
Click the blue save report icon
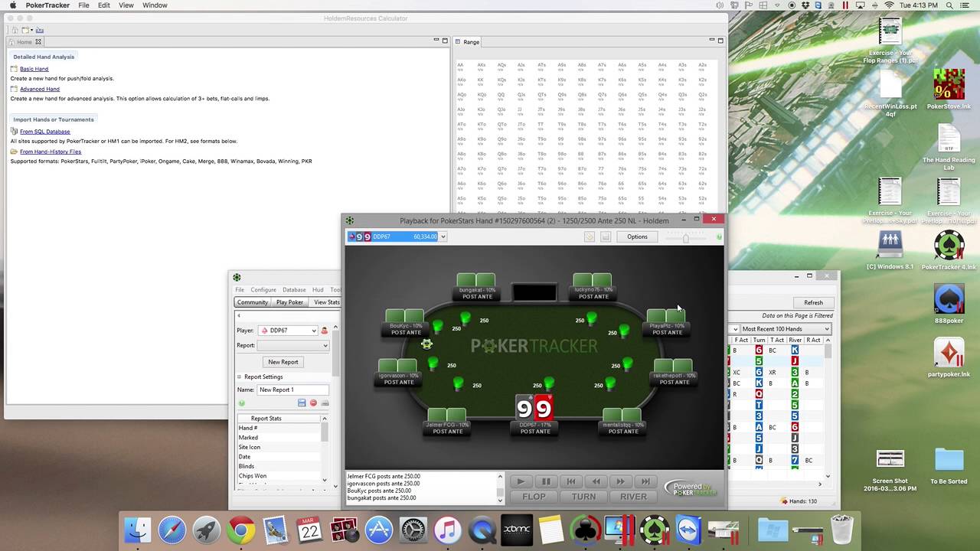click(x=302, y=403)
